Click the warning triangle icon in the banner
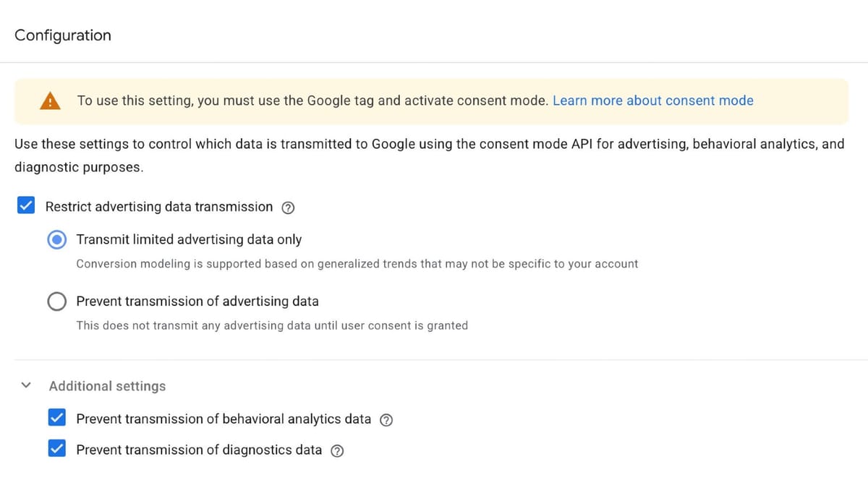Image resolution: width=868 pixels, height=488 pixels. pos(50,100)
